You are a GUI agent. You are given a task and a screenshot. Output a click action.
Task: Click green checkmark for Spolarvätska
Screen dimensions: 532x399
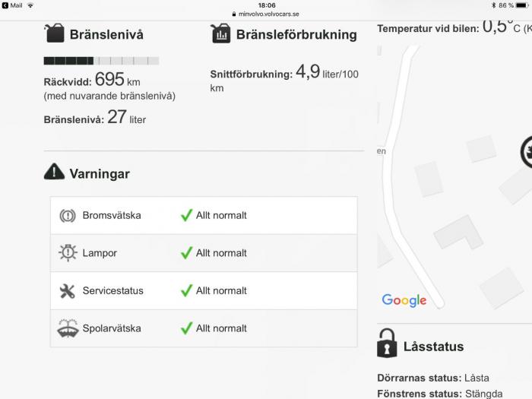coord(187,328)
